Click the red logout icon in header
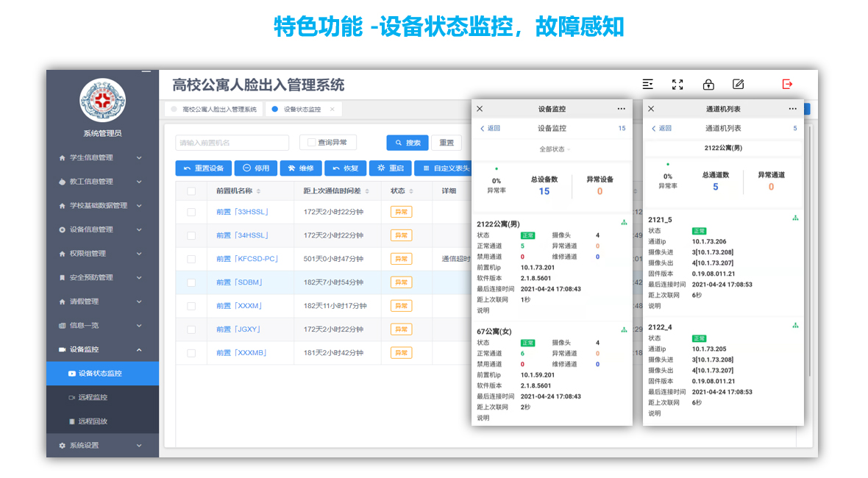The image size is (868, 478). click(787, 85)
